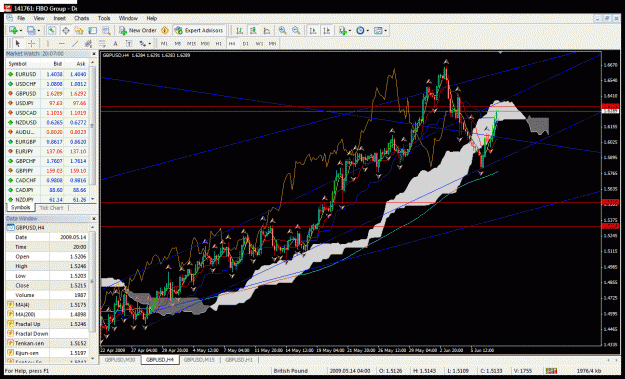
Task: Toggle the Terminal panel icon
Action: pos(92,30)
